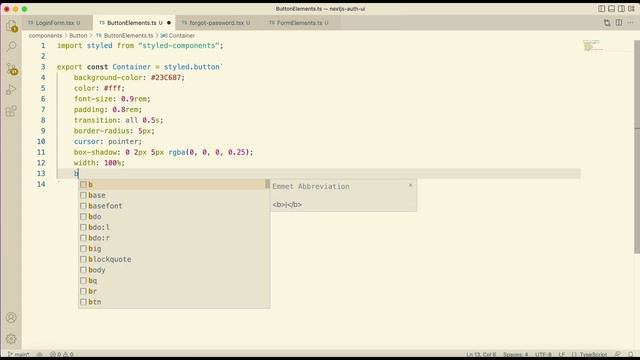This screenshot has width=640, height=360.
Task: Open the Explorer view in activity bar
Action: [x=11, y=26]
